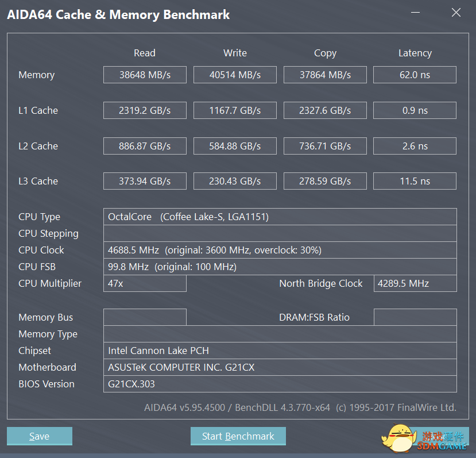Viewport: 476px width, 458px height.
Task: Click the North Bridge Clock label
Action: pyautogui.click(x=320, y=283)
